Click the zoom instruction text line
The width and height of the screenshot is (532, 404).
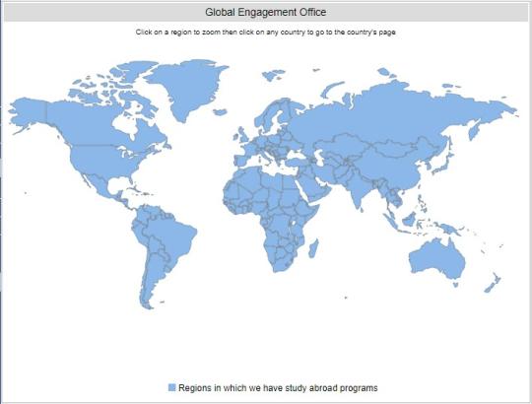coord(266,33)
